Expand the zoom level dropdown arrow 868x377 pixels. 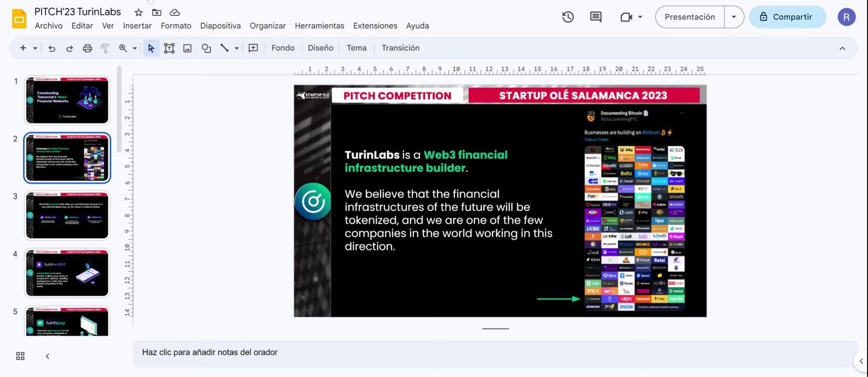click(135, 48)
